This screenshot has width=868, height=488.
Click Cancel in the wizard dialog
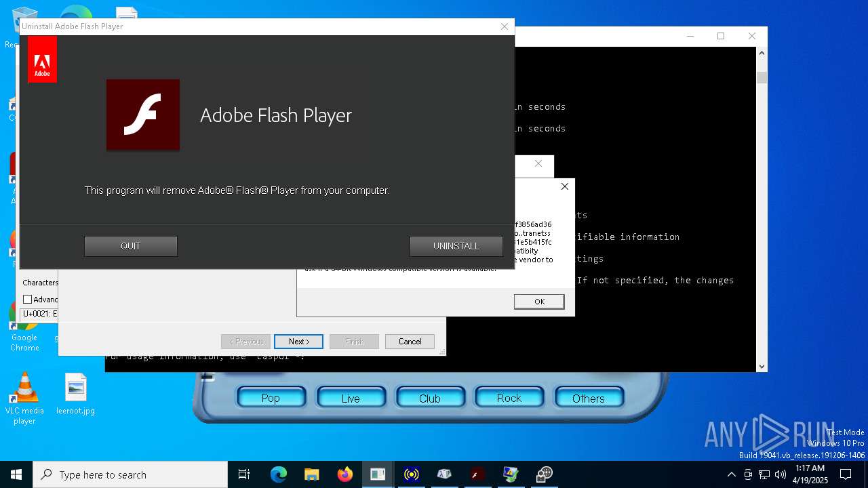pyautogui.click(x=410, y=342)
